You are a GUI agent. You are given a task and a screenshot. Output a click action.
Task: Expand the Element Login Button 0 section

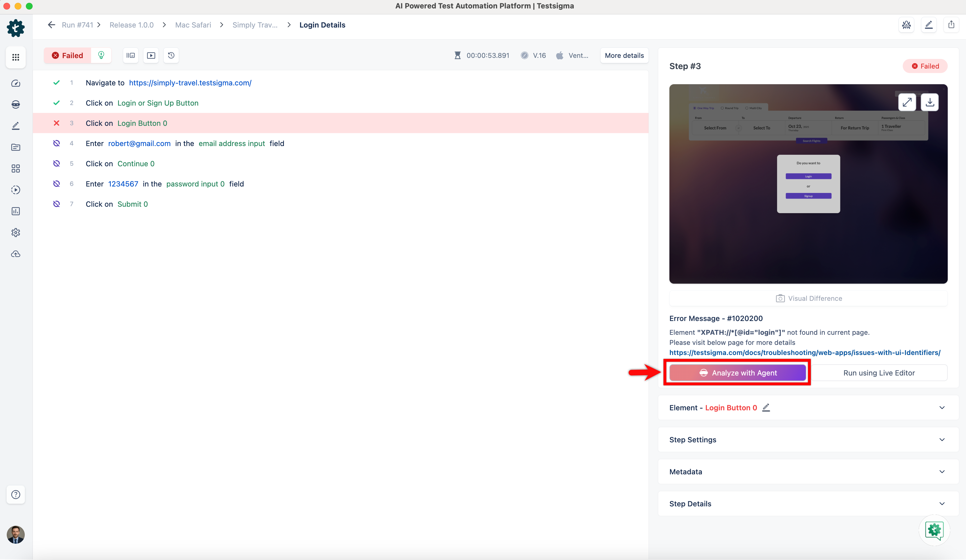tap(942, 408)
